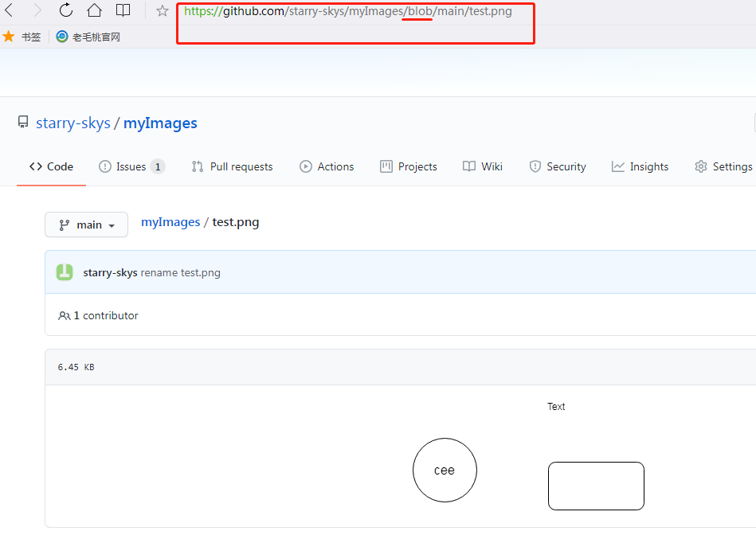Click the Issues count badge
Viewport: 756px width, 539px height.
point(156,166)
